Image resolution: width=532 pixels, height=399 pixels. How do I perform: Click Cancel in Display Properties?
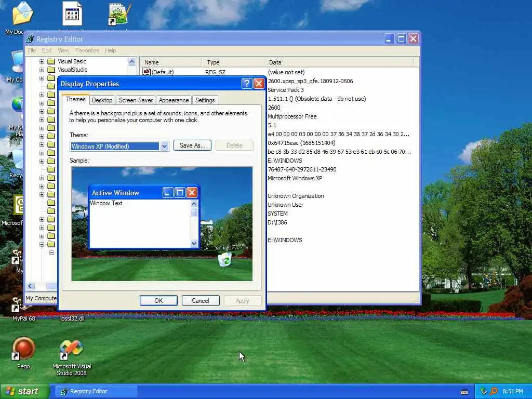click(x=201, y=301)
